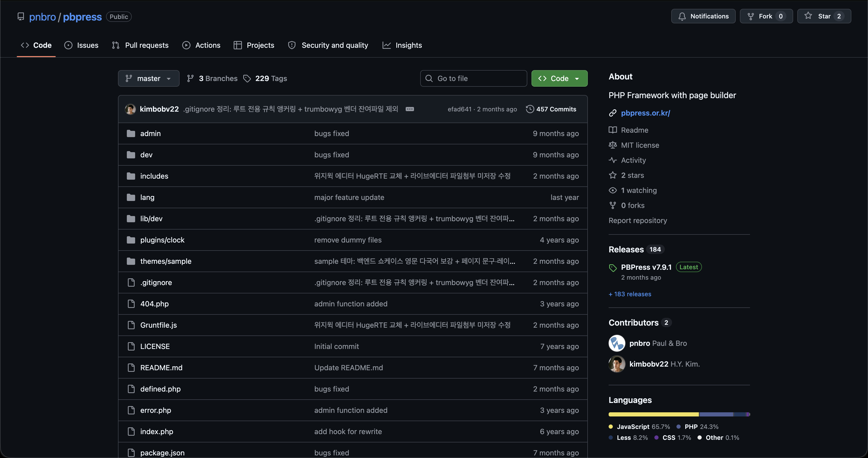Open the plugins/clock folder
The height and width of the screenshot is (458, 868).
point(162,240)
